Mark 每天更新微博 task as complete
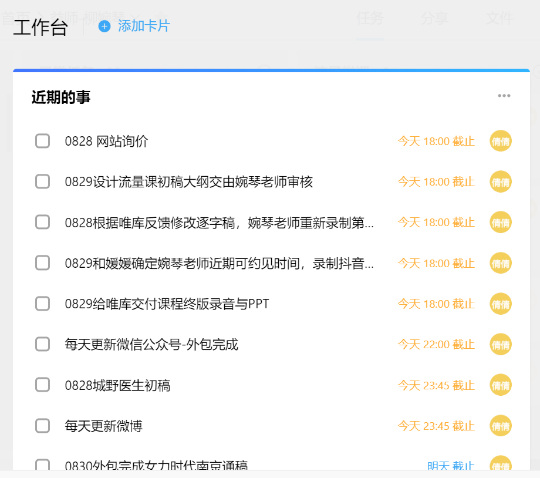Screen dimensions: 540x478 pyautogui.click(x=42, y=426)
